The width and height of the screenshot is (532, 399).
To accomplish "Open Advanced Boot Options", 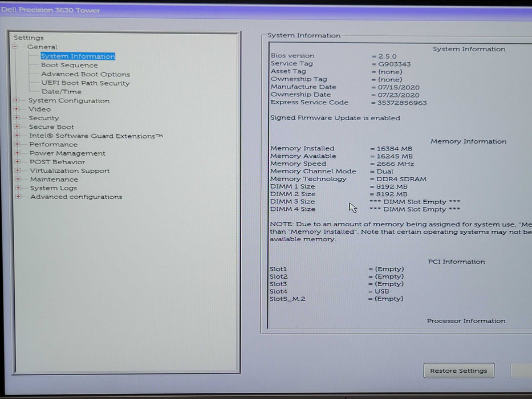I will pyautogui.click(x=85, y=75).
